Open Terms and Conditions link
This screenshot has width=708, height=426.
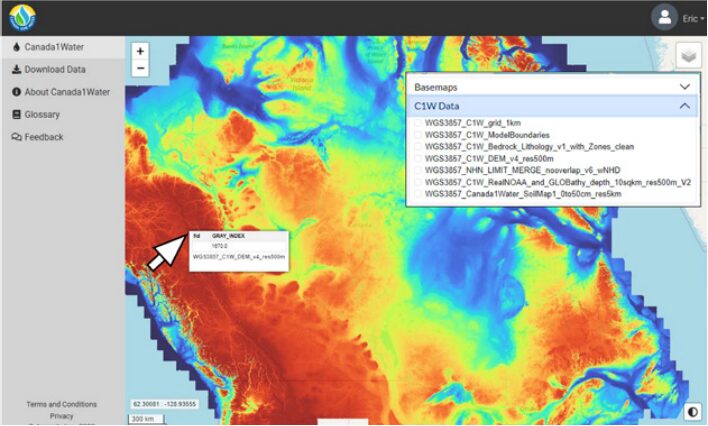pos(61,404)
